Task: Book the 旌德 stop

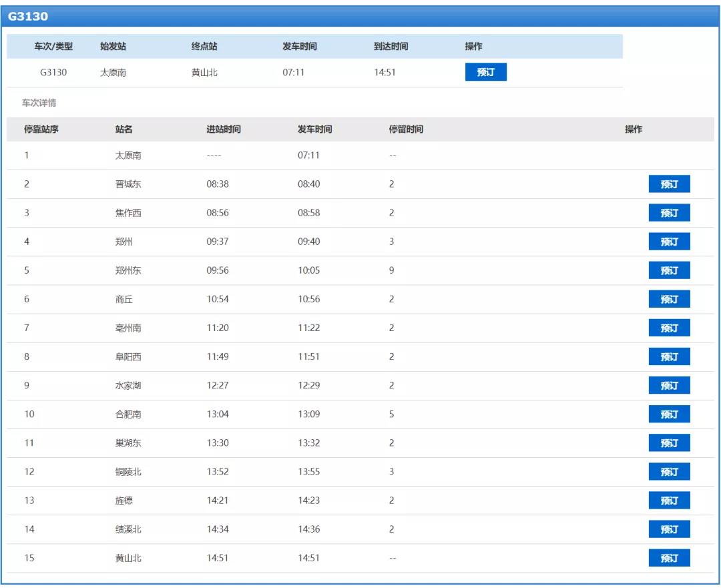Action: point(669,500)
